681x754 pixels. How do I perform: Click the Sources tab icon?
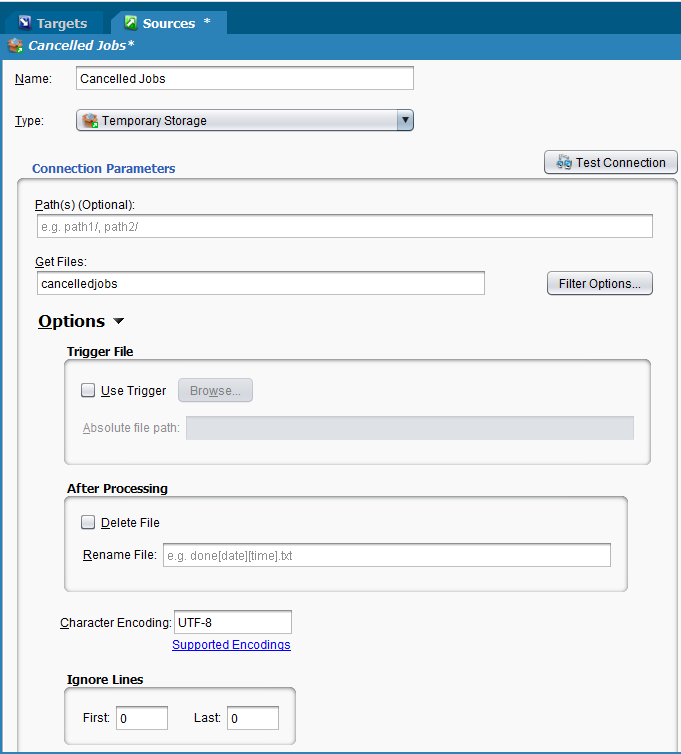(x=130, y=23)
